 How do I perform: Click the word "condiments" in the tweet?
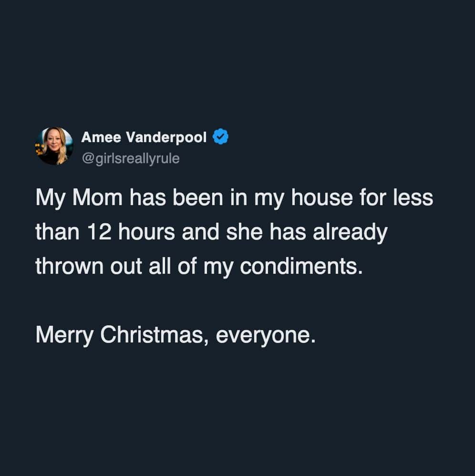tap(298, 267)
